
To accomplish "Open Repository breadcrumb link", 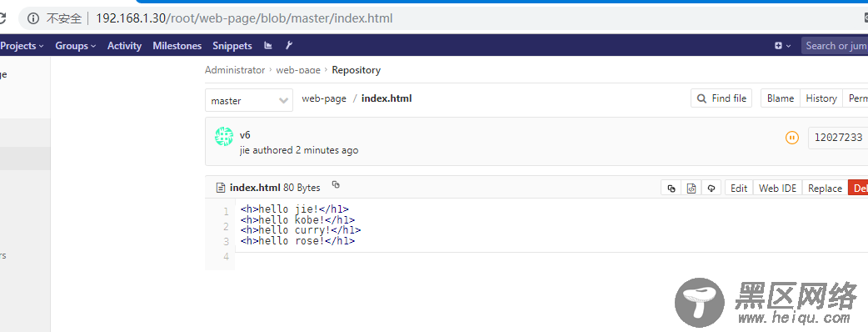I will (356, 70).
